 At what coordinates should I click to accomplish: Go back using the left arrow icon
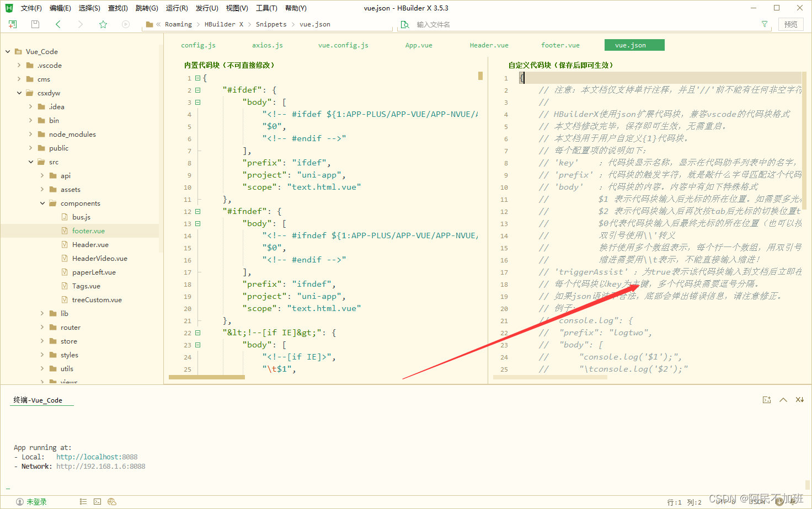coord(58,24)
